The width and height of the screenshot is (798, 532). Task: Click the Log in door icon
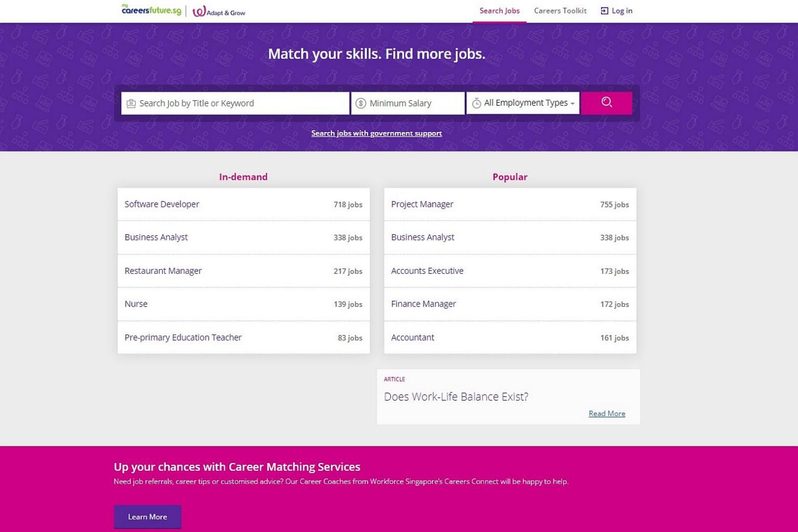click(604, 11)
